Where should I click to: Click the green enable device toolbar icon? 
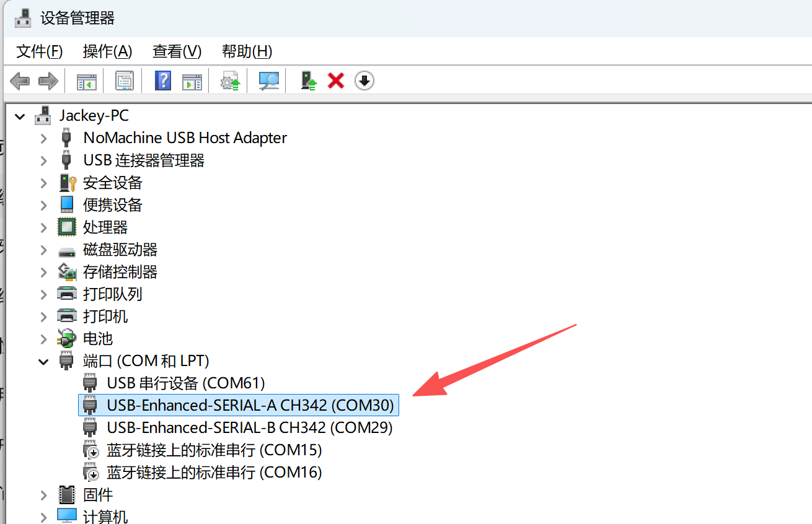click(x=308, y=81)
